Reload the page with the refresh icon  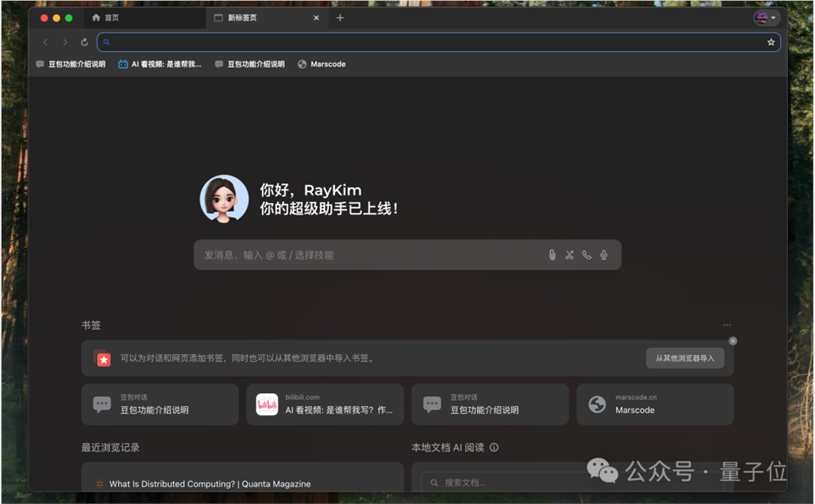click(84, 42)
